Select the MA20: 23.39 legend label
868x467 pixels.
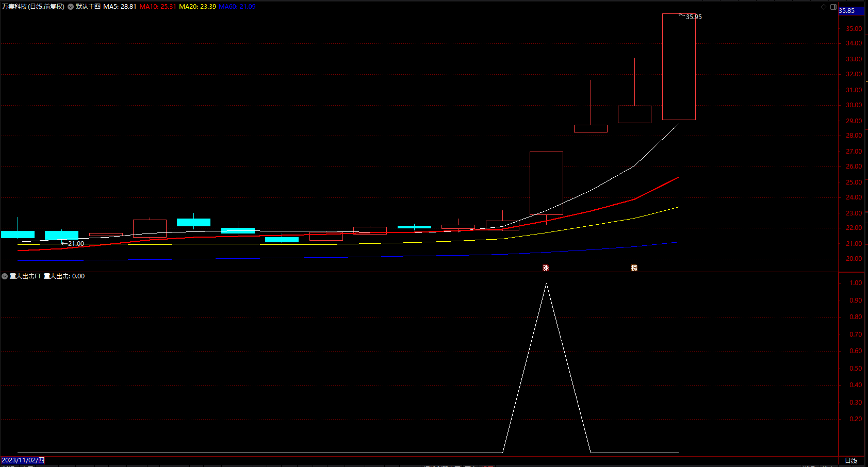198,7
